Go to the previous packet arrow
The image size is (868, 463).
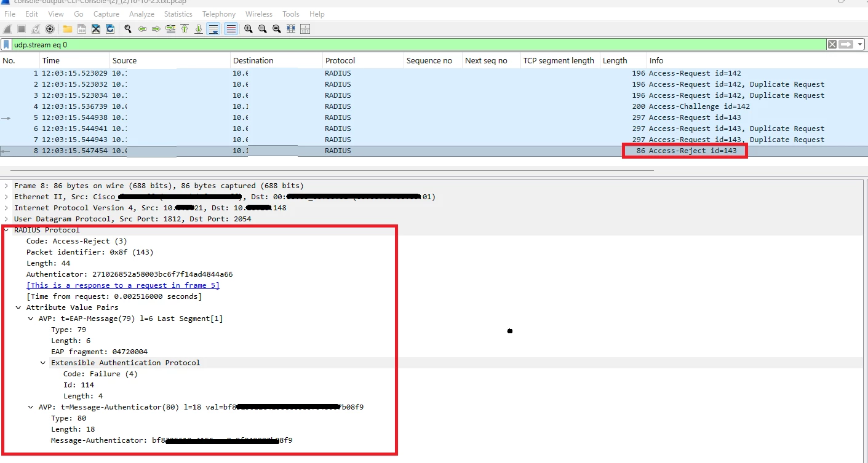(x=142, y=29)
